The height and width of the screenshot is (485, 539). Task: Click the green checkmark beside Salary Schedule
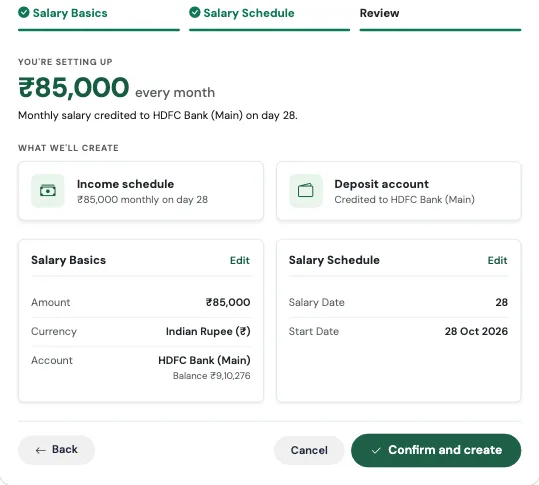pyautogui.click(x=195, y=13)
